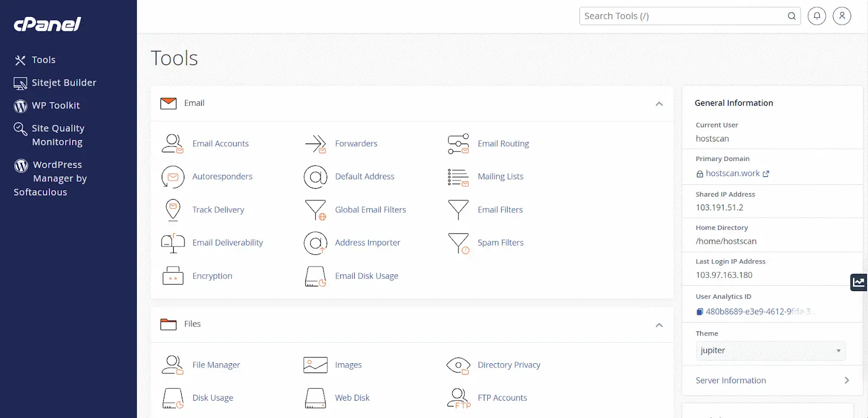Open the Email Accounts icon
This screenshot has height=418, width=868.
(x=173, y=144)
